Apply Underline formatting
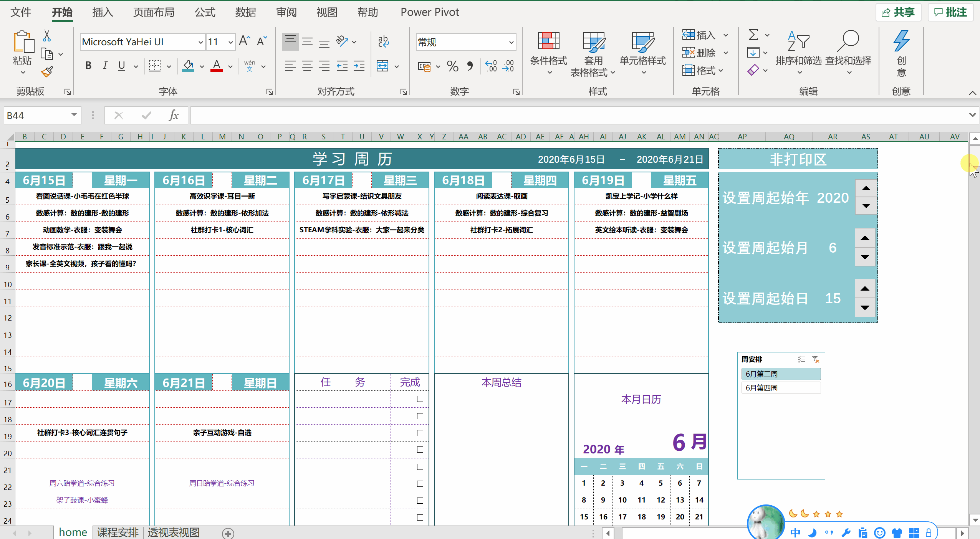The image size is (980, 539). tap(122, 66)
